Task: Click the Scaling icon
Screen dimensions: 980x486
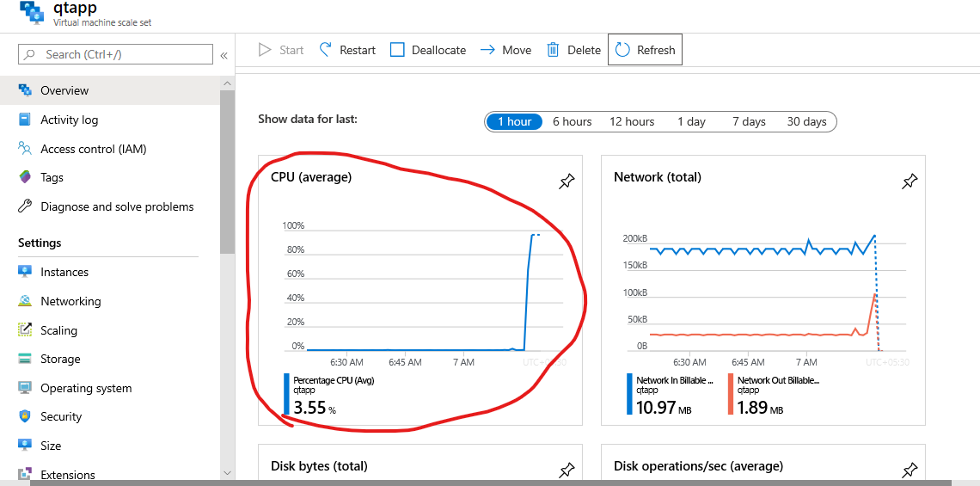Action: (x=25, y=329)
